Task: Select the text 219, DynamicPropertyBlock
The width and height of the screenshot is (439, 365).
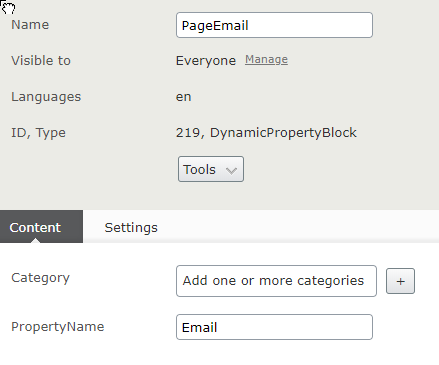Action: click(x=266, y=133)
